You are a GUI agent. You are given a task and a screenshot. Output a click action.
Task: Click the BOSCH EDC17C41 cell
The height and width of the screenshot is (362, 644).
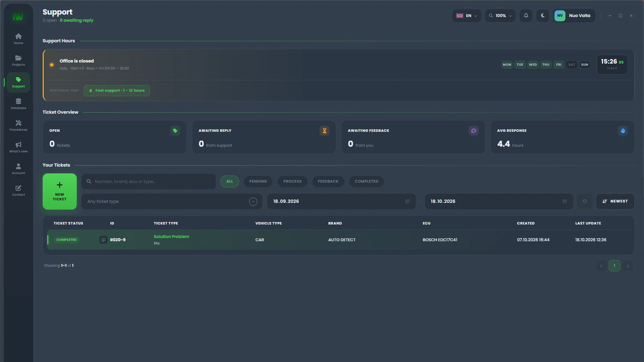pos(440,240)
